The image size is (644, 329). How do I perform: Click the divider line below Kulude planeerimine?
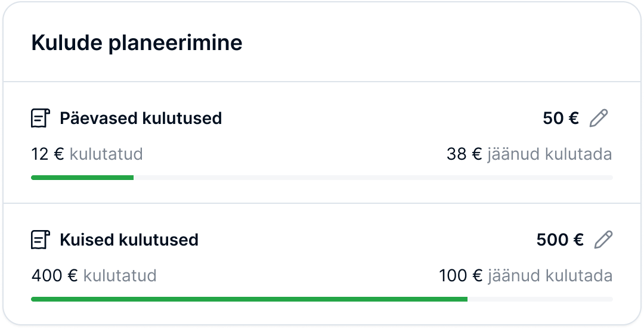pos(322,82)
